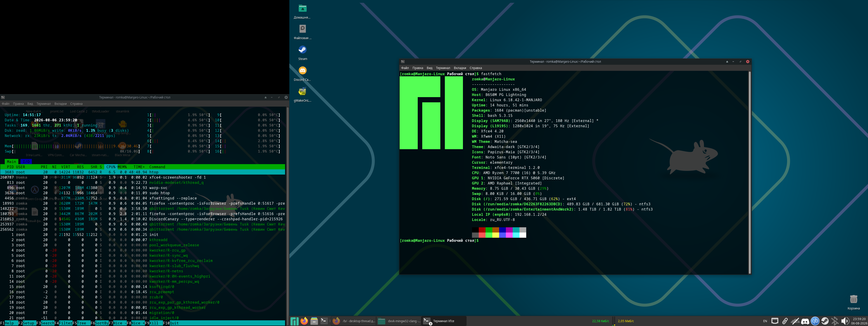Open the 'Терминал Xfce' taskbar group
The width and height of the screenshot is (868, 326).
tap(444, 321)
